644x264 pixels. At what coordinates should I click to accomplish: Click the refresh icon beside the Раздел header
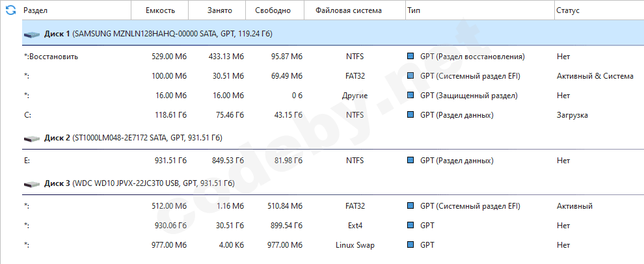[x=10, y=10]
